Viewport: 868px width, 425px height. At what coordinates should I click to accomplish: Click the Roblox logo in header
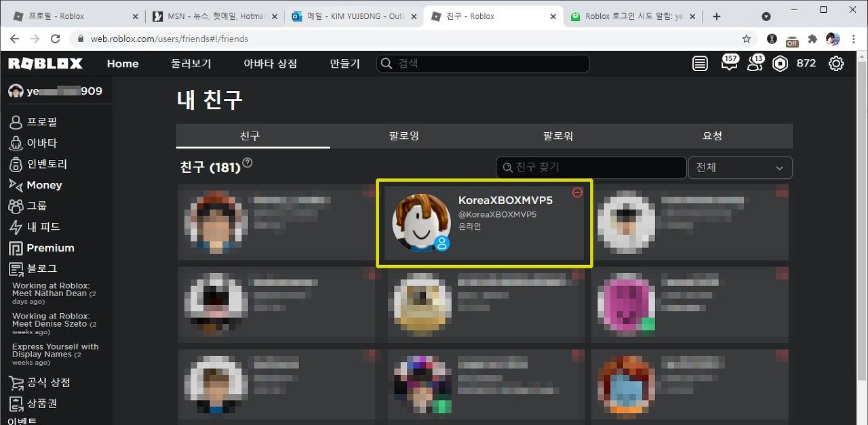(45, 64)
